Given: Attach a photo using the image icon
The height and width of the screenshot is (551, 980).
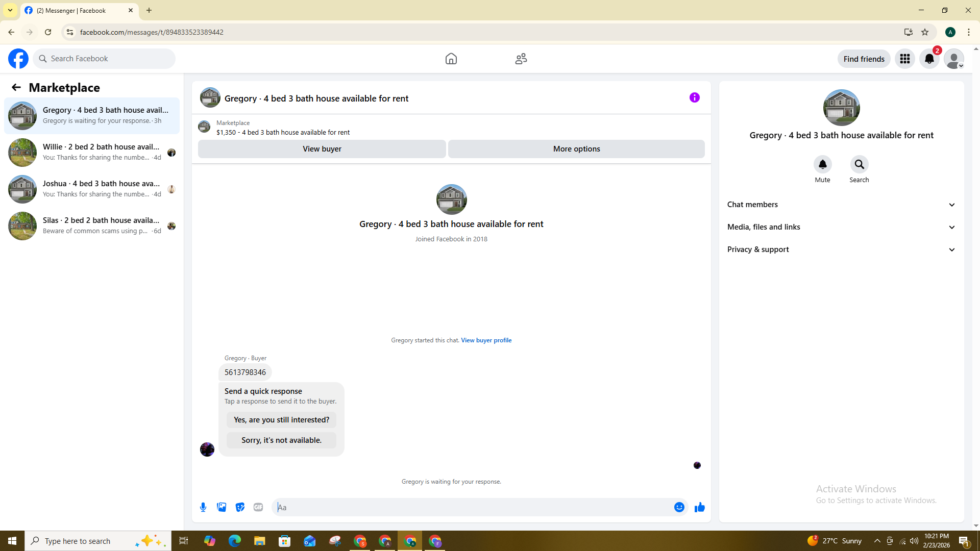Looking at the screenshot, I should click(x=222, y=507).
